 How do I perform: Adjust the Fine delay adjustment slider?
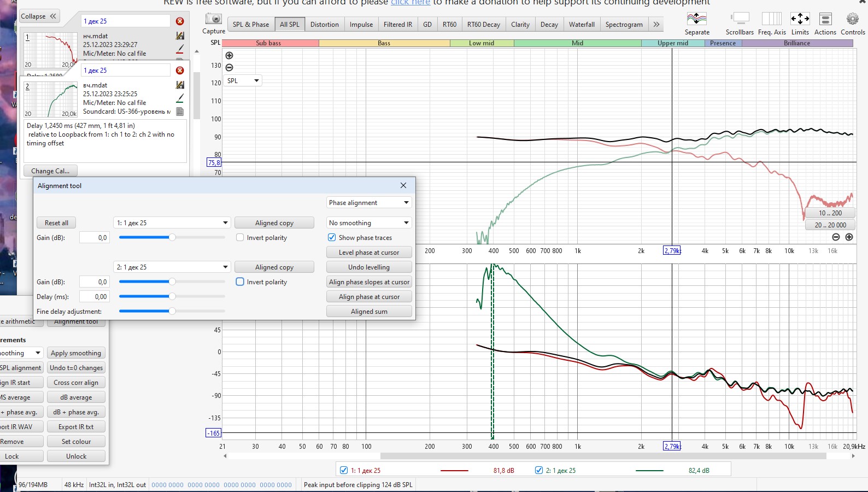point(172,311)
